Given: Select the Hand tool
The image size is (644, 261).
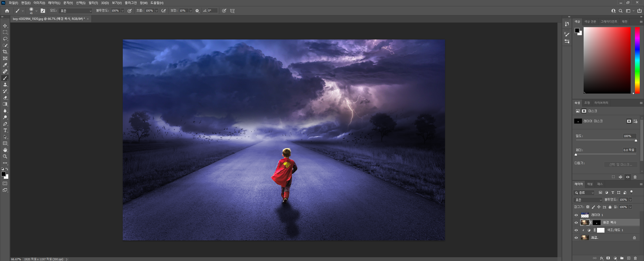Looking at the screenshot, I should click(x=5, y=150).
